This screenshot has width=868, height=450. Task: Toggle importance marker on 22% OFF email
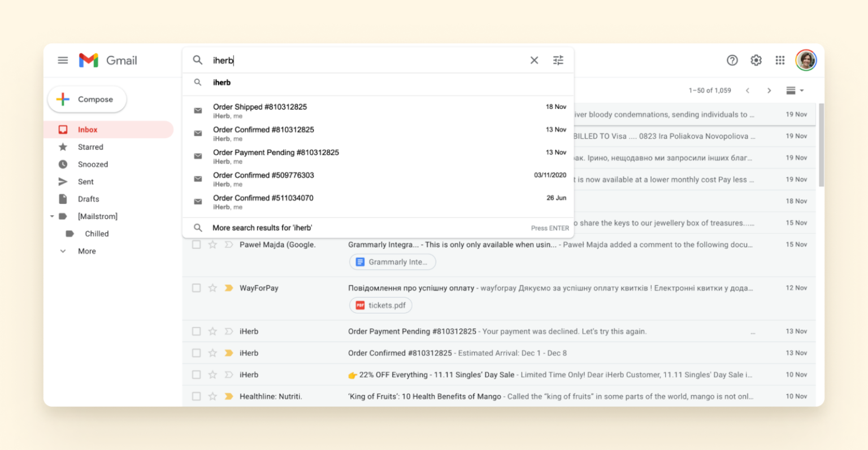pos(229,374)
